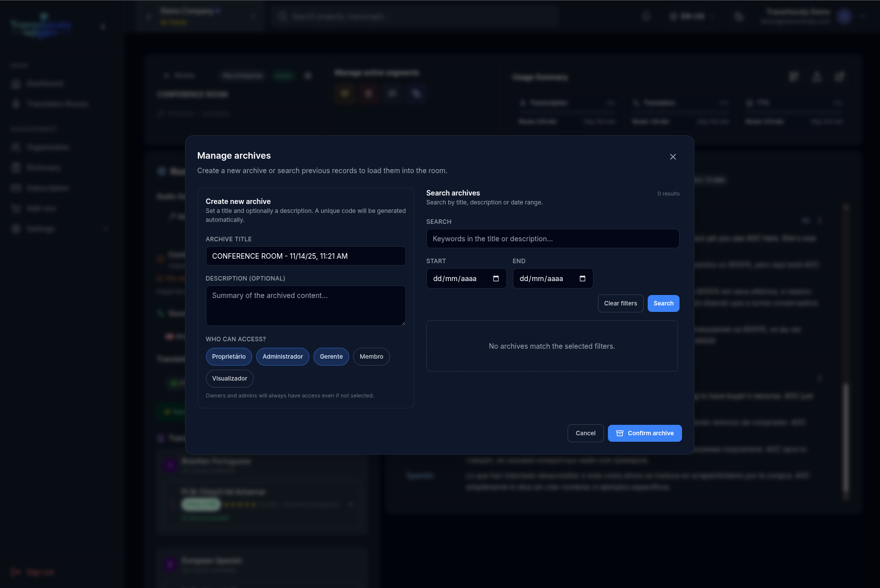Run the archive Search button
The width and height of the screenshot is (880, 588).
tap(664, 303)
